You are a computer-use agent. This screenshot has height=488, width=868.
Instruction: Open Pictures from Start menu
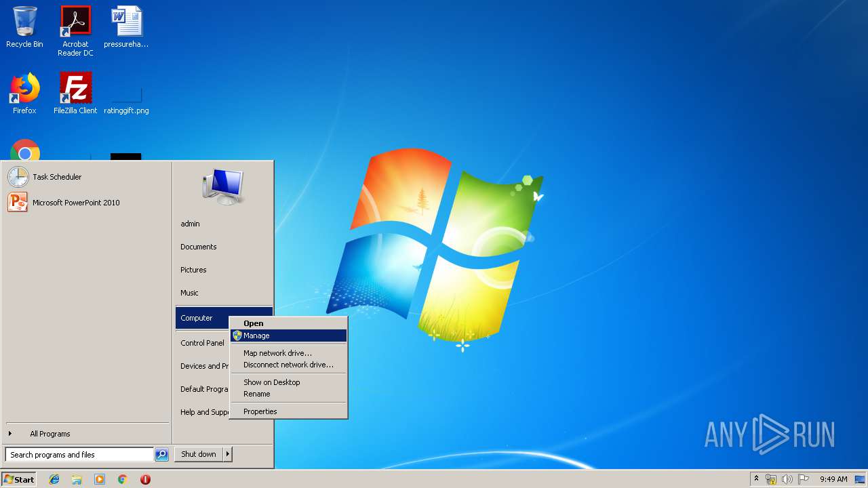point(224,270)
